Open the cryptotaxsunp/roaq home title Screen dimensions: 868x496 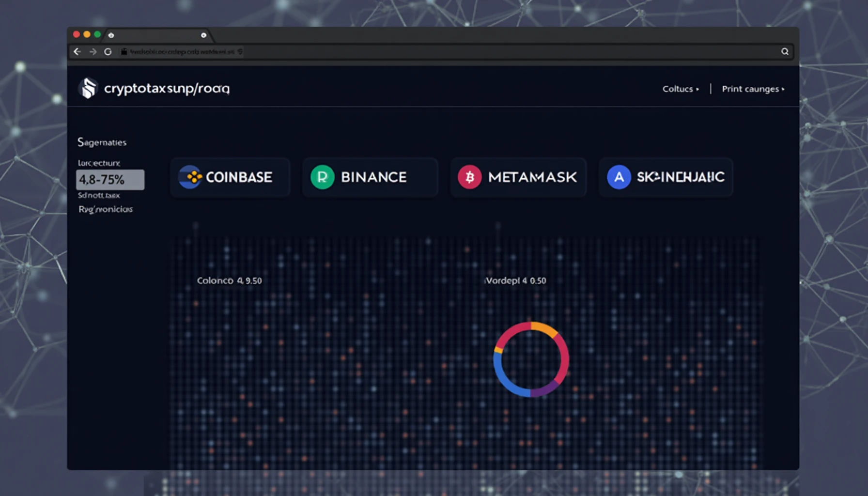(x=167, y=89)
